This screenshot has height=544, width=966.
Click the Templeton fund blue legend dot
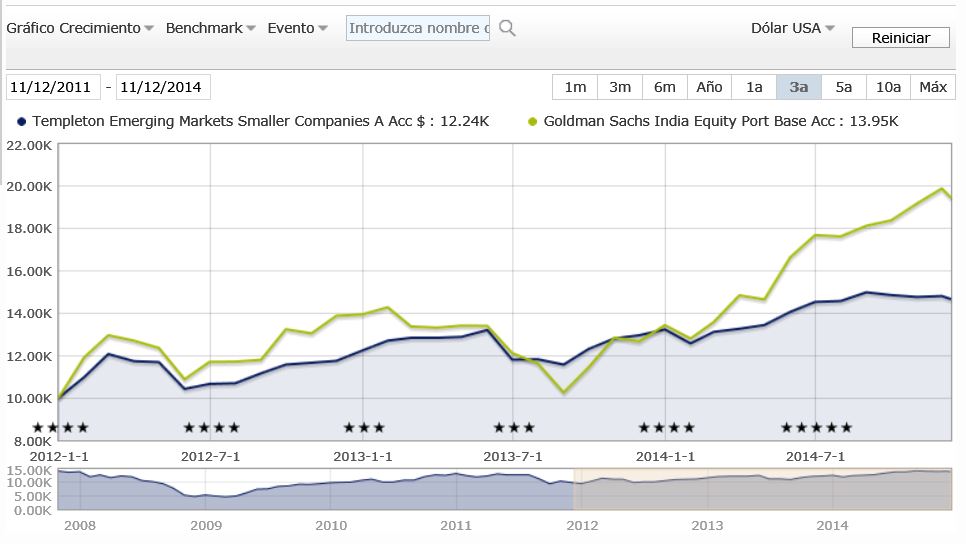22,121
